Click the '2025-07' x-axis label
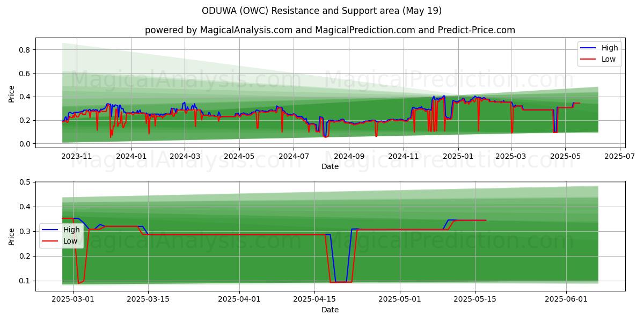 (619, 156)
